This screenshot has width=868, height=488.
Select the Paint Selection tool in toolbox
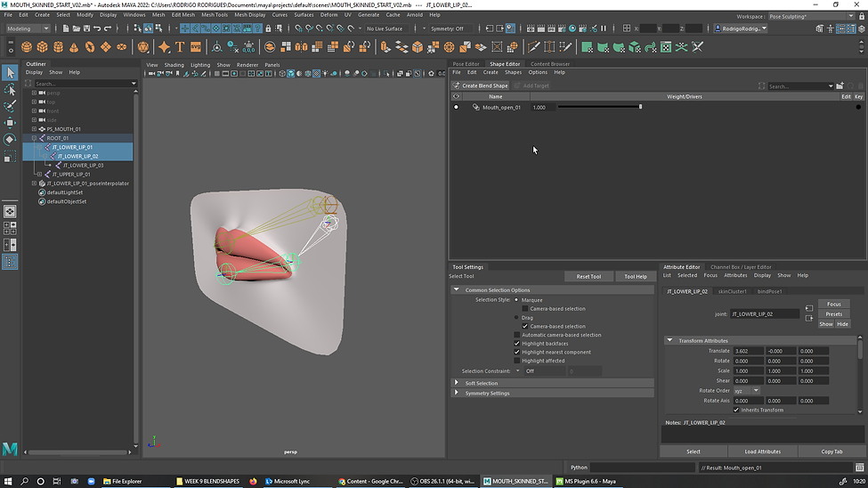pyautogui.click(x=10, y=106)
